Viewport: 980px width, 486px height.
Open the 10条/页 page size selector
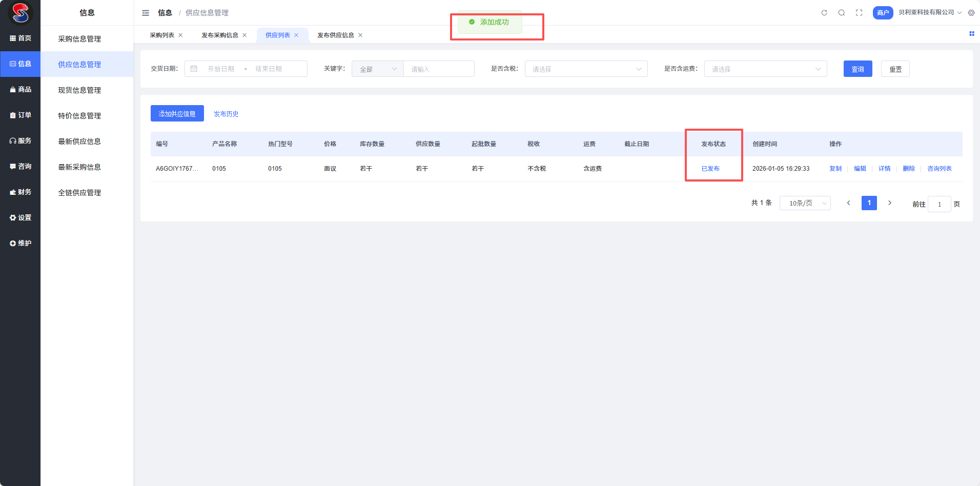[x=805, y=203]
